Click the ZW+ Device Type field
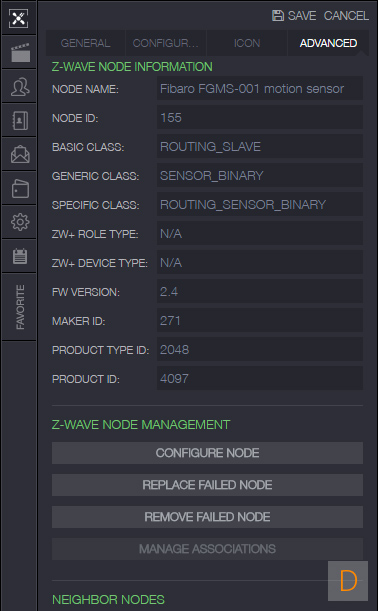378x611 pixels. tap(260, 263)
